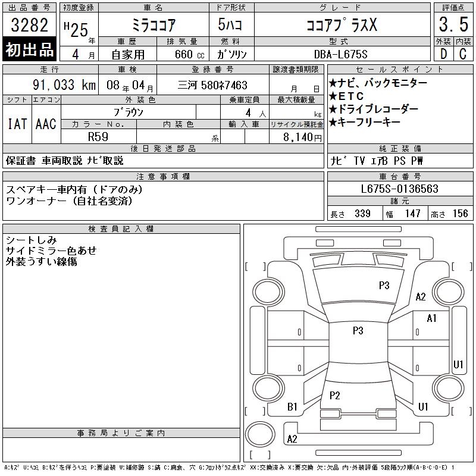Click the 後日発送部品 header
Viewport: 476px width, 476px height.
click(163, 148)
